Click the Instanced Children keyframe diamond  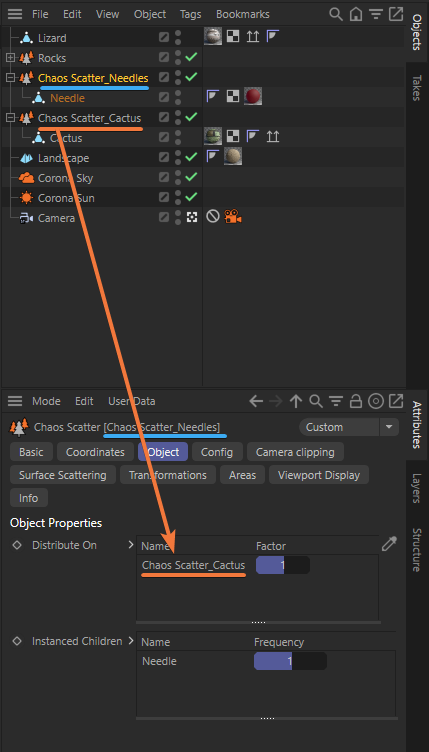[x=17, y=641]
